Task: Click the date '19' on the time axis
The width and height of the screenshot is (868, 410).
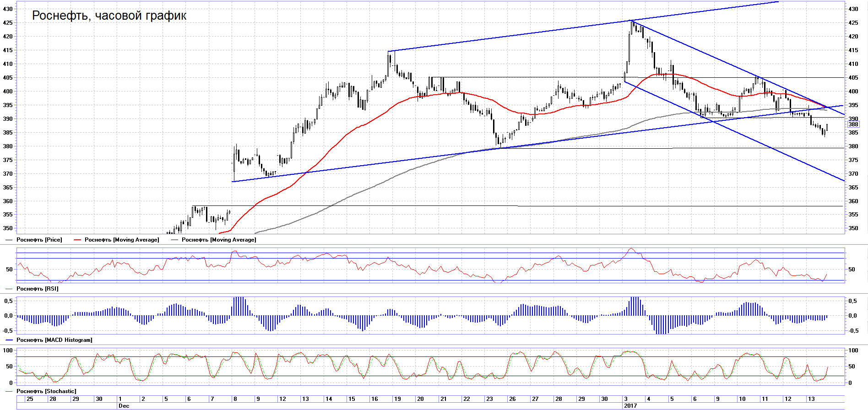Action: (x=397, y=399)
